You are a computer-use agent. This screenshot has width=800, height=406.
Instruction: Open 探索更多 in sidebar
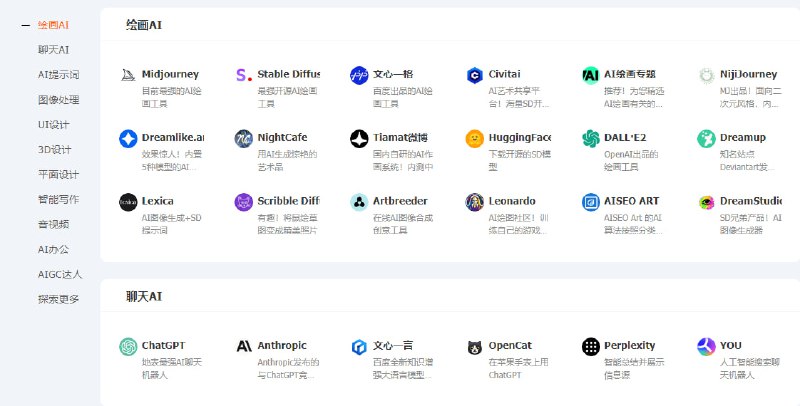coord(58,299)
